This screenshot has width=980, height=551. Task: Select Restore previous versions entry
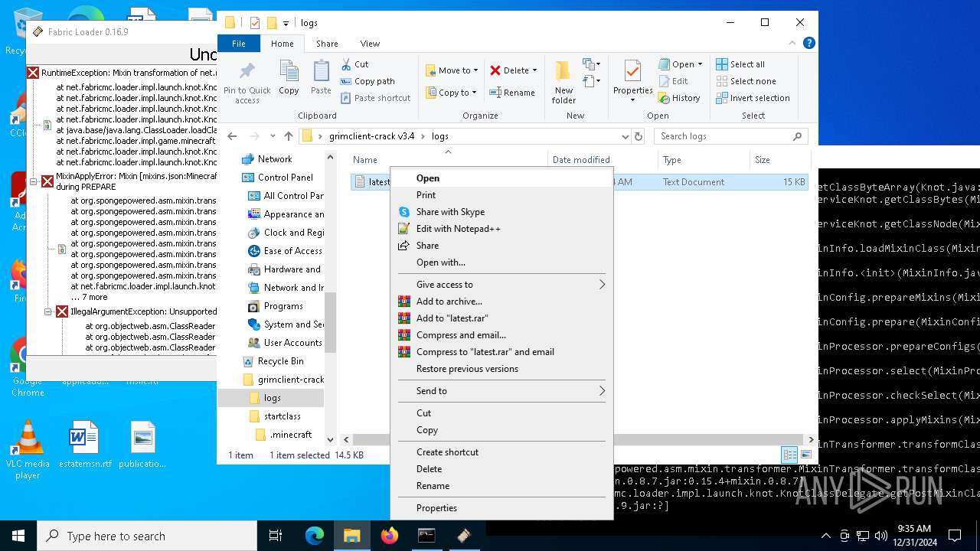(501, 369)
